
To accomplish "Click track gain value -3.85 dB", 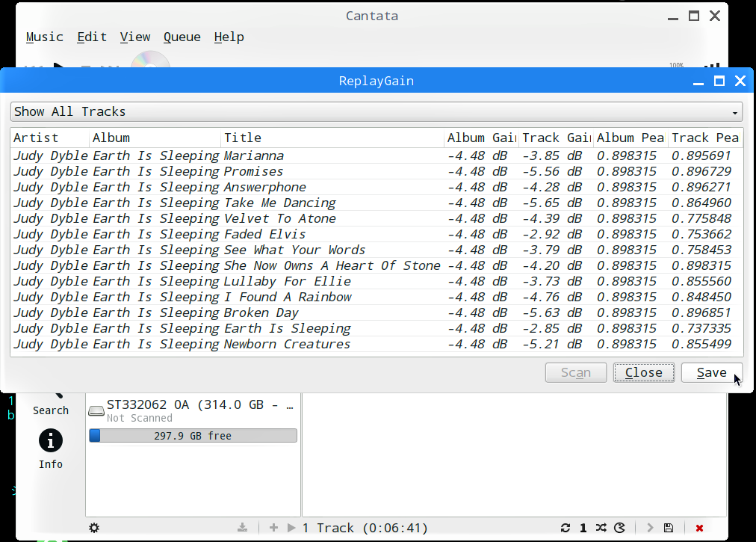I will (552, 156).
